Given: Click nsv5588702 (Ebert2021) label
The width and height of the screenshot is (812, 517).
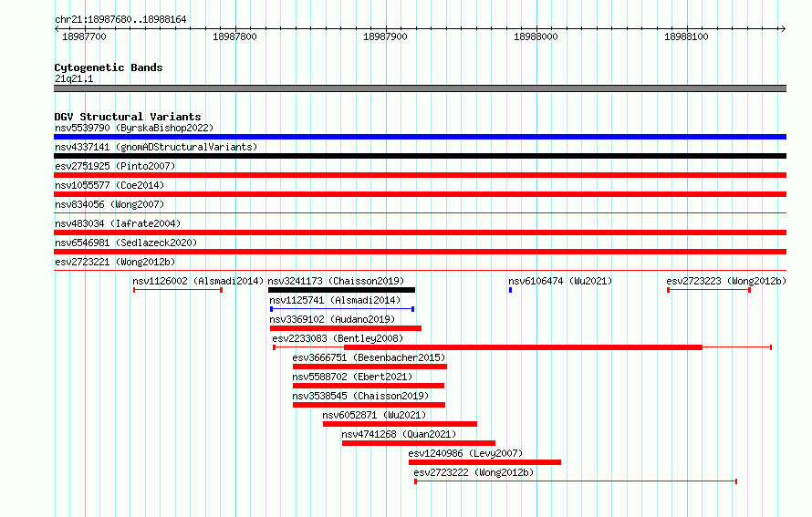Looking at the screenshot, I should 352,377.
